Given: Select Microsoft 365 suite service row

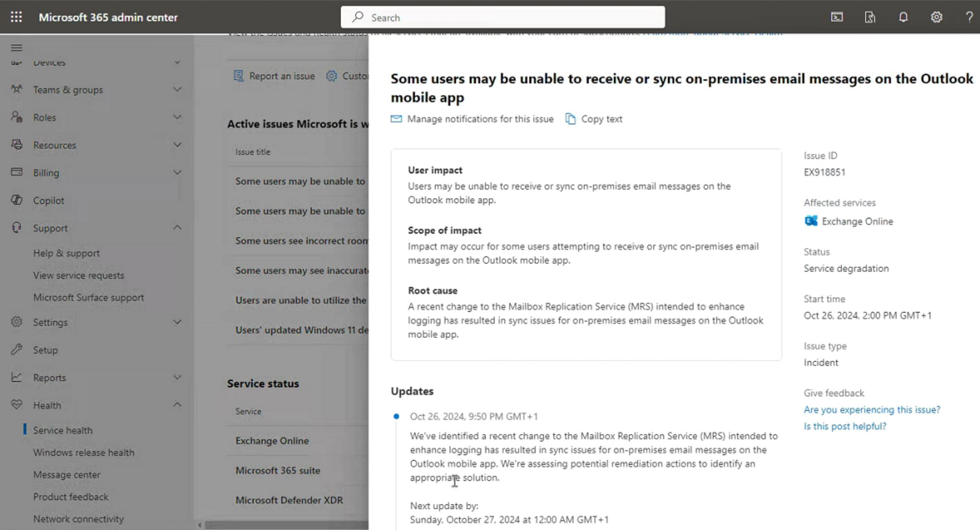Looking at the screenshot, I should point(278,470).
